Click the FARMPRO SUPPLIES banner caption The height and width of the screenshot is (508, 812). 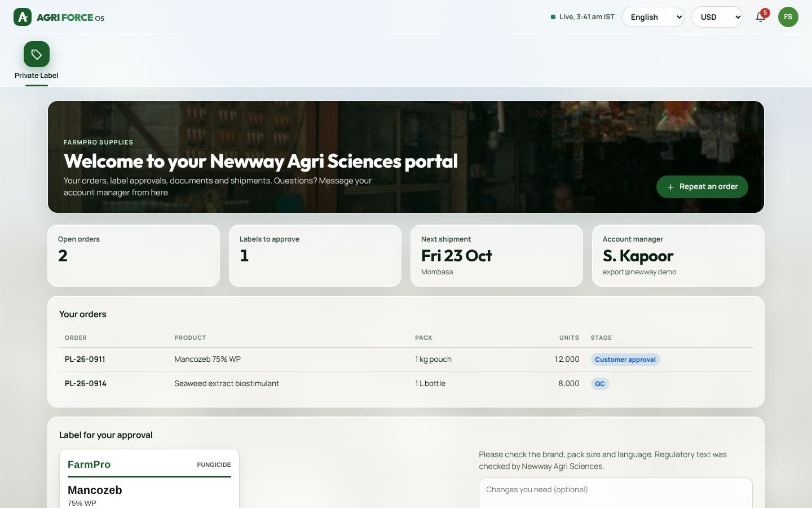pyautogui.click(x=98, y=142)
